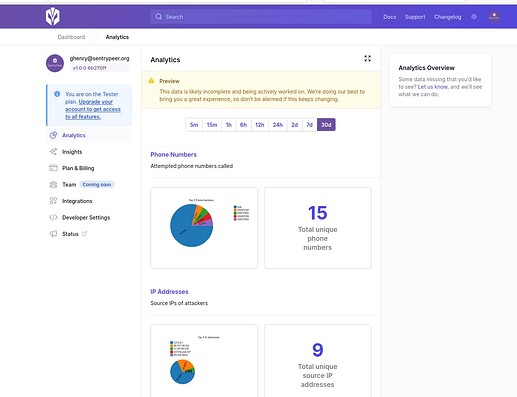Click Developer Settings code icon

click(x=53, y=217)
